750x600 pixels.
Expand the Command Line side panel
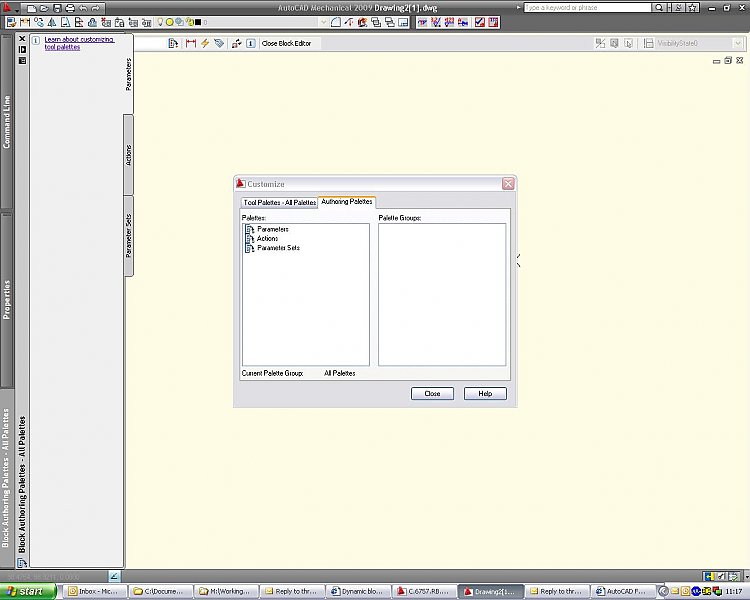tap(6, 122)
